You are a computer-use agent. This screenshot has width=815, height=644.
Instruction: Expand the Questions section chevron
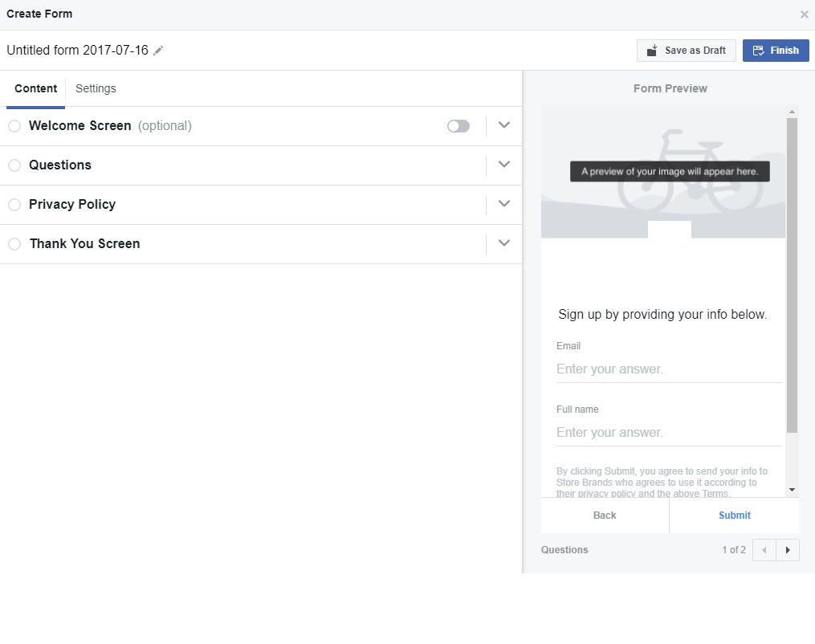(504, 165)
